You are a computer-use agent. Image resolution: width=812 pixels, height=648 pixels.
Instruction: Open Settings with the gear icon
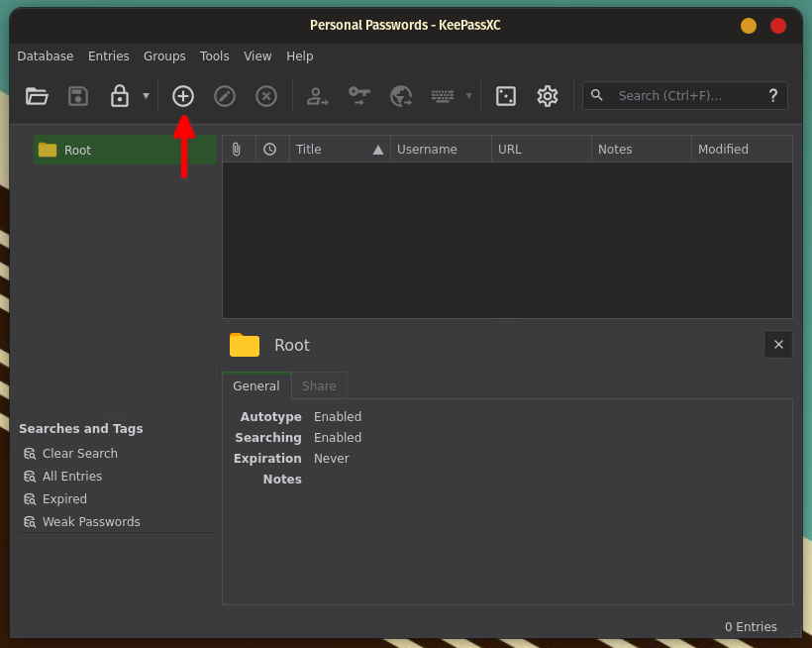pyautogui.click(x=548, y=96)
